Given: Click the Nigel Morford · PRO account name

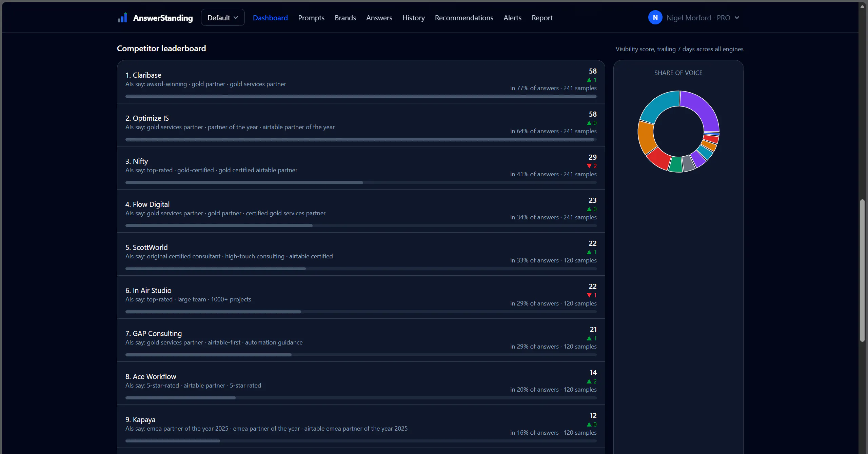Looking at the screenshot, I should [x=698, y=18].
